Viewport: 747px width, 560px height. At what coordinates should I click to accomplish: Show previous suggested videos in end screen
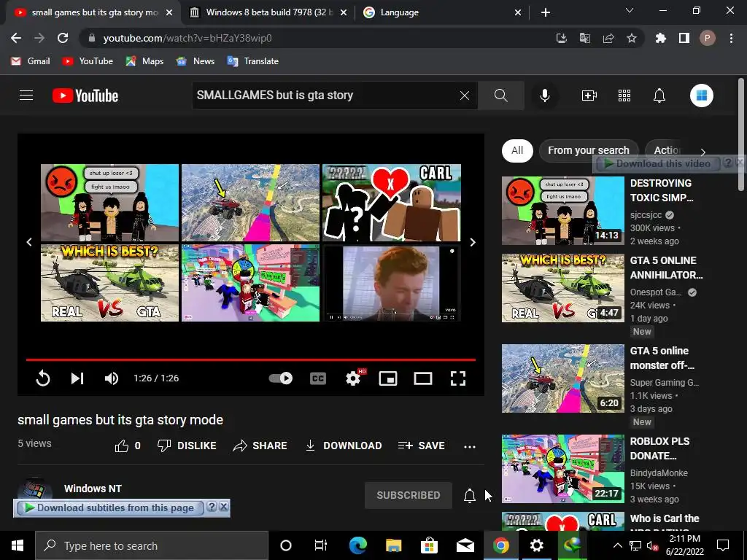coord(29,242)
